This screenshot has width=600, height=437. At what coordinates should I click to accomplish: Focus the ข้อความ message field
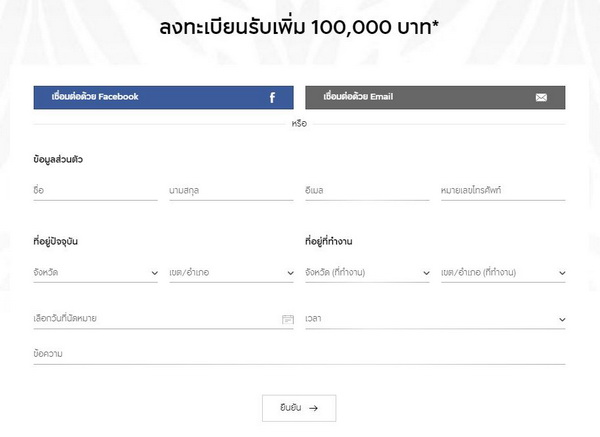coord(299,353)
